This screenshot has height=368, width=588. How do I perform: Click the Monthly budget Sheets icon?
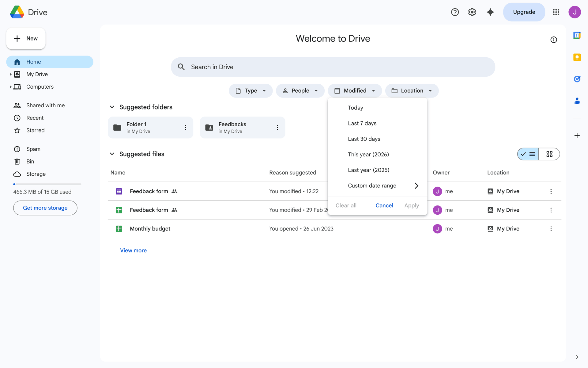tap(119, 229)
